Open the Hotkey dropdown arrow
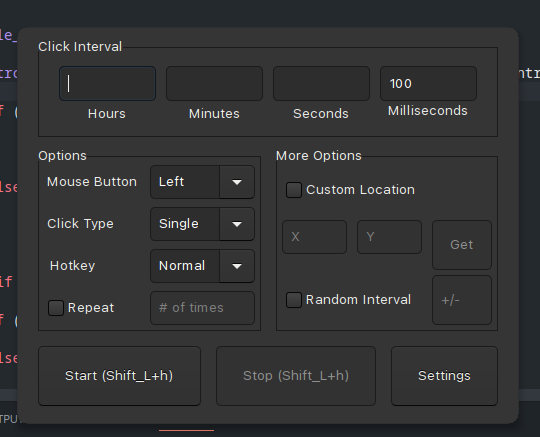This screenshot has width=540, height=437. click(x=237, y=266)
